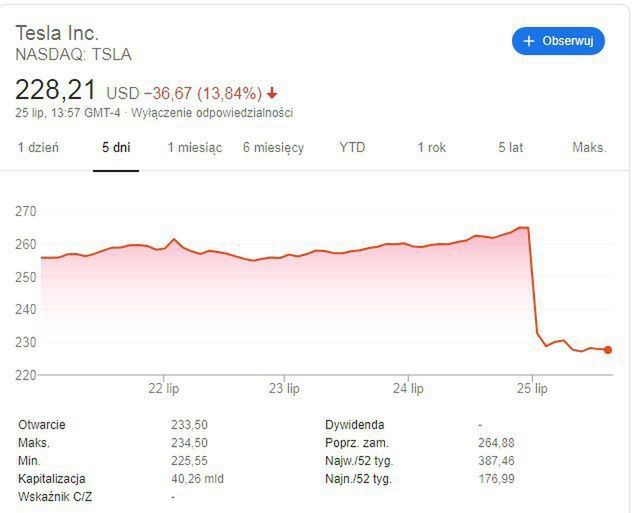Click the 228,21 price value

56,91
